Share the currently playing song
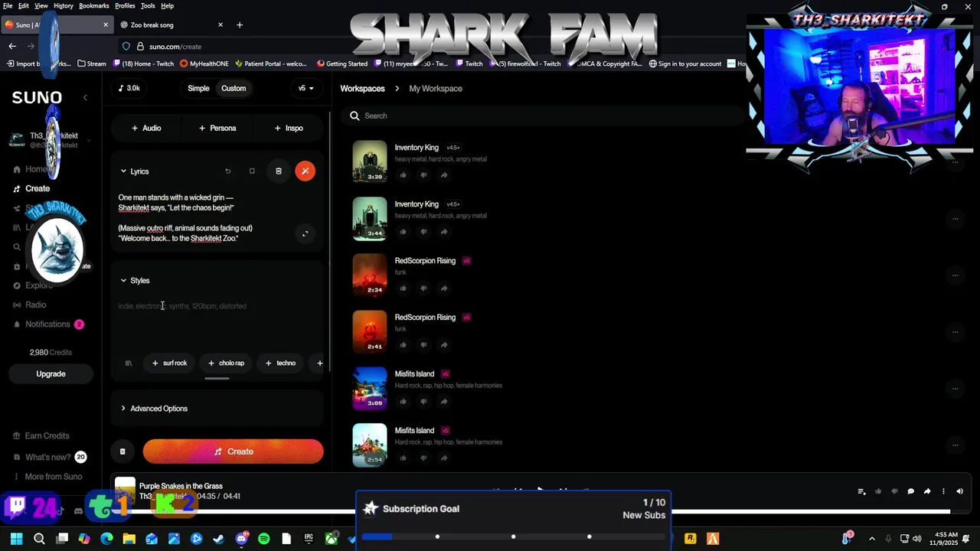980x551 pixels. [927, 491]
